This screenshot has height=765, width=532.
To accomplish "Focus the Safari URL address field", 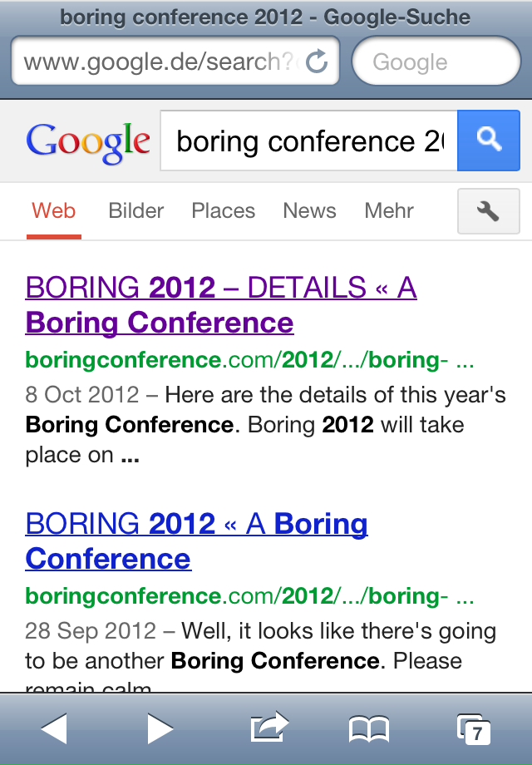I will click(175, 62).
